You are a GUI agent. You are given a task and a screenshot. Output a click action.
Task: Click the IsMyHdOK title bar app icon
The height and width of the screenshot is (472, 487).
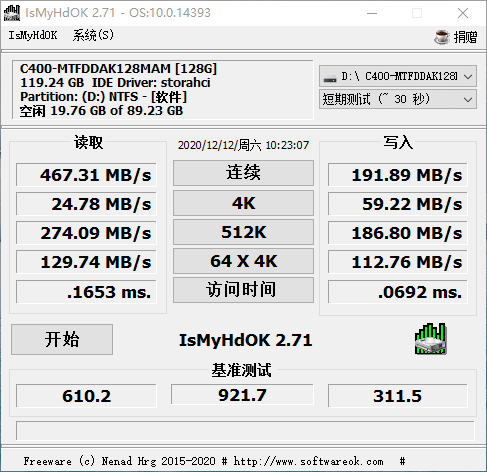[12, 13]
